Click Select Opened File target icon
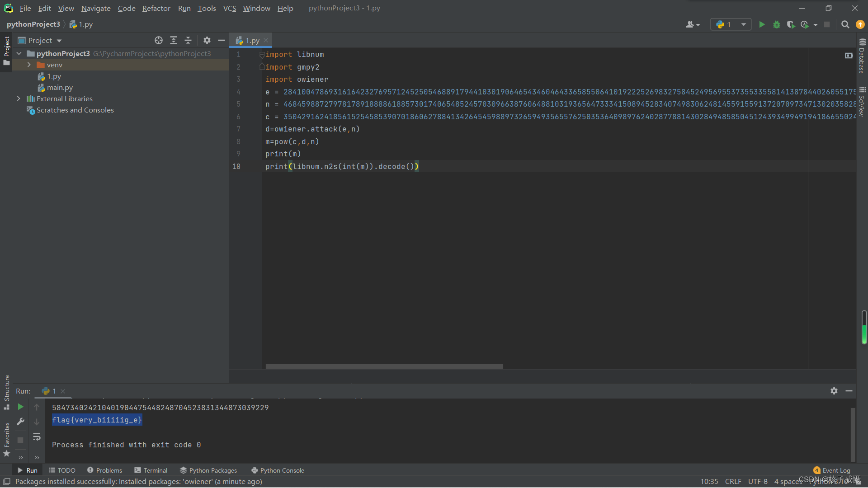The width and height of the screenshot is (868, 488). [159, 40]
